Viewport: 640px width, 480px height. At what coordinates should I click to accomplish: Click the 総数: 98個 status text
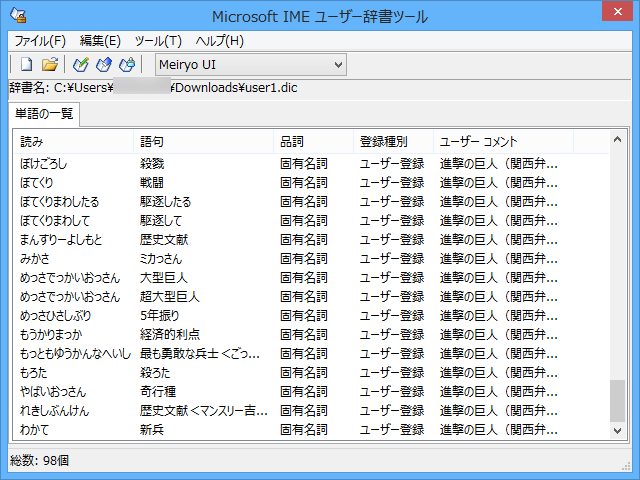coord(39,461)
